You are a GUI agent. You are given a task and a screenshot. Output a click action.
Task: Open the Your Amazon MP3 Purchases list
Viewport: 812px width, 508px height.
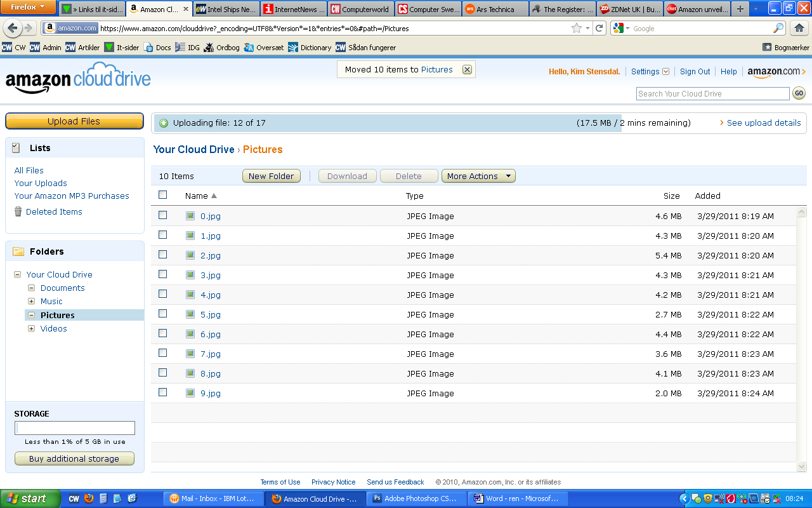[72, 196]
